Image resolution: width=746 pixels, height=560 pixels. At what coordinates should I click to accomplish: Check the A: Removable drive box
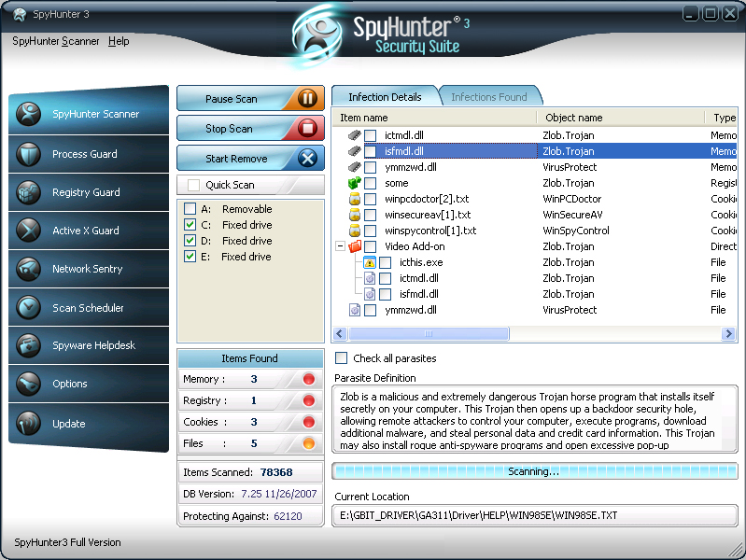(190, 209)
